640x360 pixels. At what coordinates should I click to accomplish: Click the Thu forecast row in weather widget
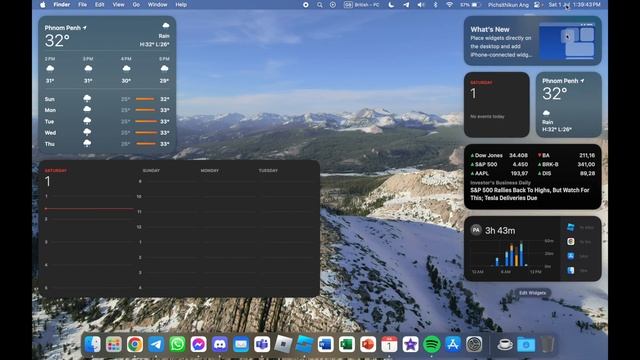tap(107, 144)
